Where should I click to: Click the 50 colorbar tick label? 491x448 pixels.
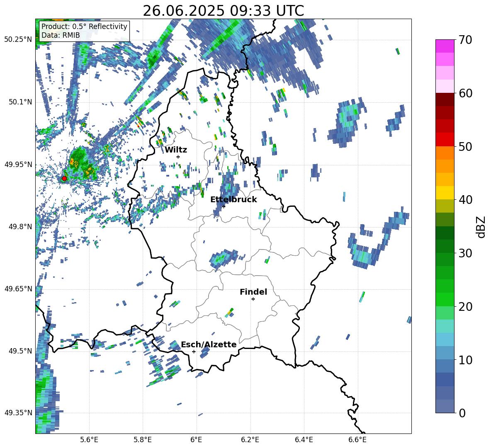465,147
